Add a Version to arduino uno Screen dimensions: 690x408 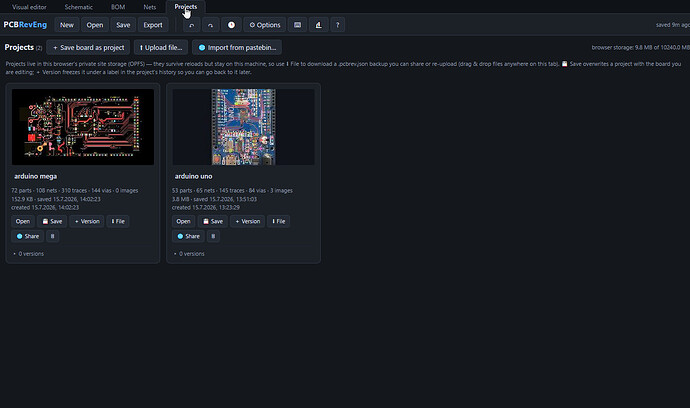[247, 221]
